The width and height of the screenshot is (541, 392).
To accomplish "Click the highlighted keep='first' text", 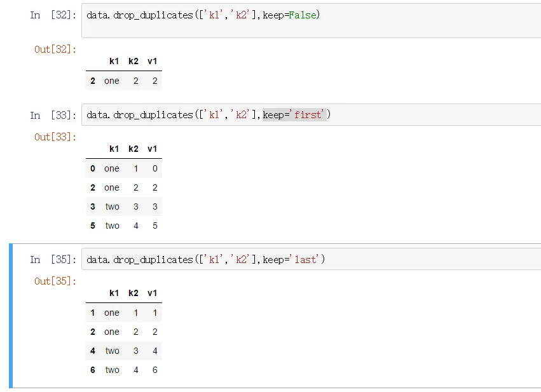I will pyautogui.click(x=294, y=114).
